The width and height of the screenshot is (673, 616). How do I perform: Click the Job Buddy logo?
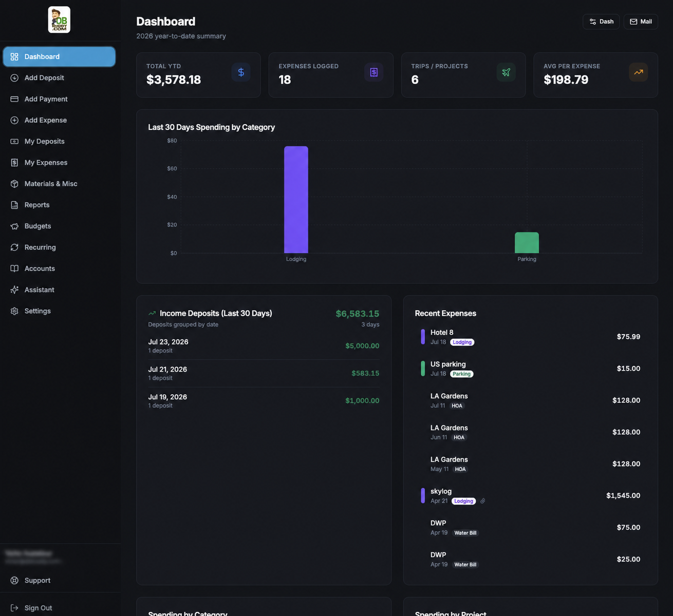click(59, 20)
